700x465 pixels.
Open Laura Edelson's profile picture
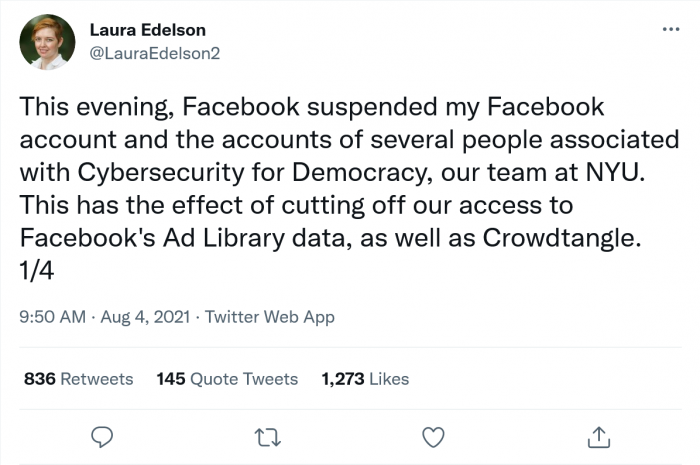[47, 42]
